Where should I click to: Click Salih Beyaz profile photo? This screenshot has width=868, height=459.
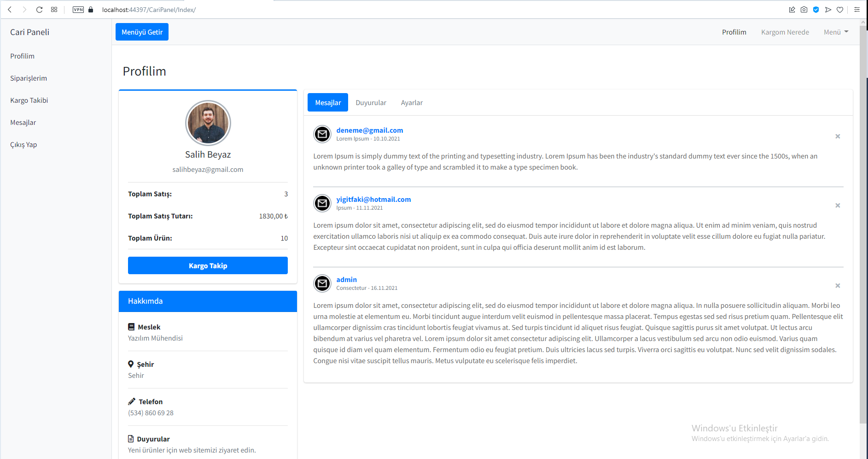[208, 123]
